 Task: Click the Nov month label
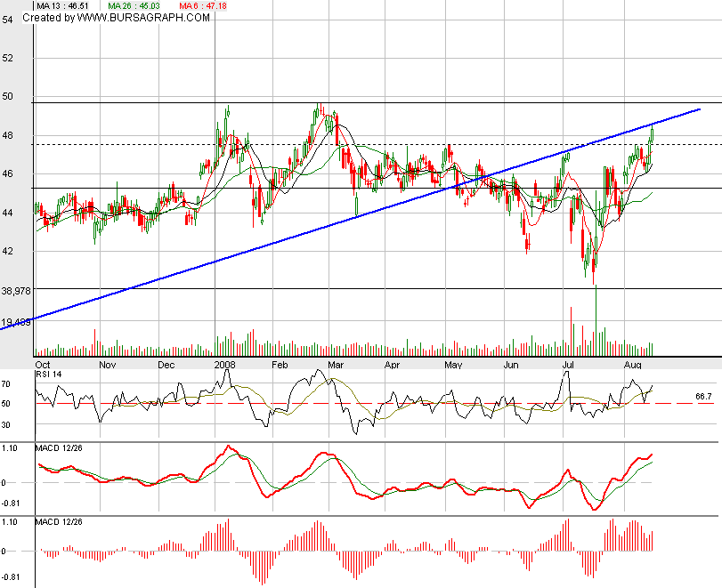108,365
